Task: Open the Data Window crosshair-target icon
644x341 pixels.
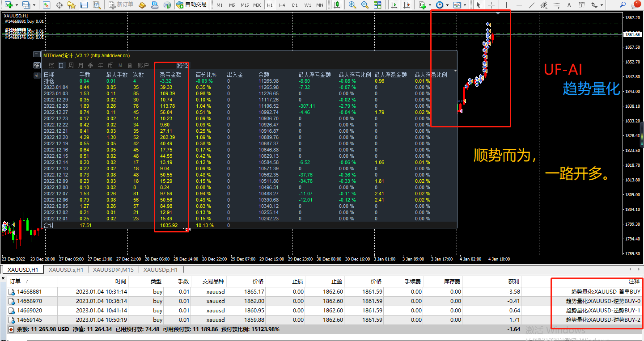Action: pyautogui.click(x=59, y=5)
